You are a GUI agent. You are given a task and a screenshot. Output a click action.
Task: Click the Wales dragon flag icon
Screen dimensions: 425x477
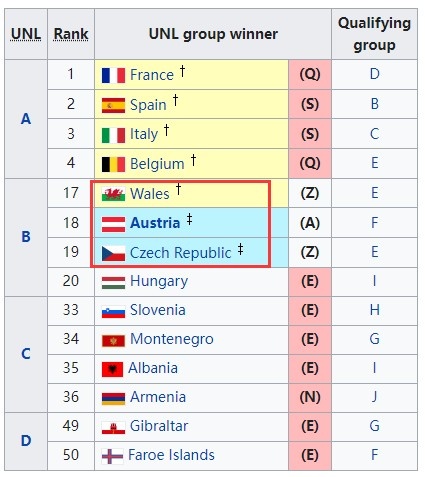113,194
